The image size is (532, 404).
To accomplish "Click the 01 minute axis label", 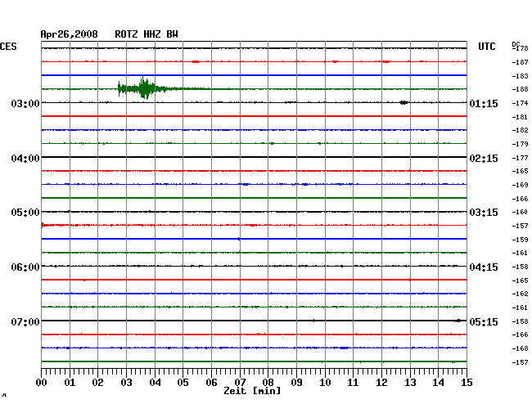I will (x=70, y=383).
